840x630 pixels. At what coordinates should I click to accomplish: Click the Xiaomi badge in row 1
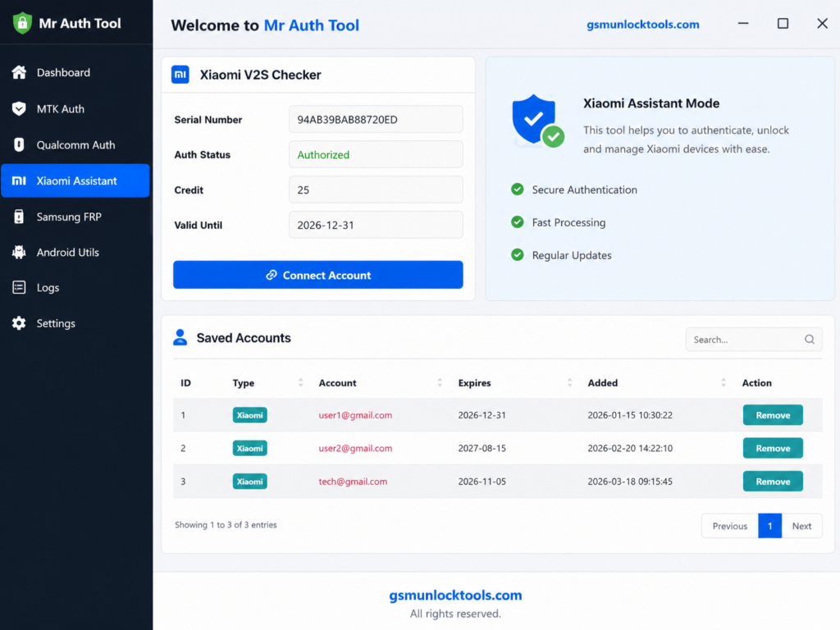249,414
